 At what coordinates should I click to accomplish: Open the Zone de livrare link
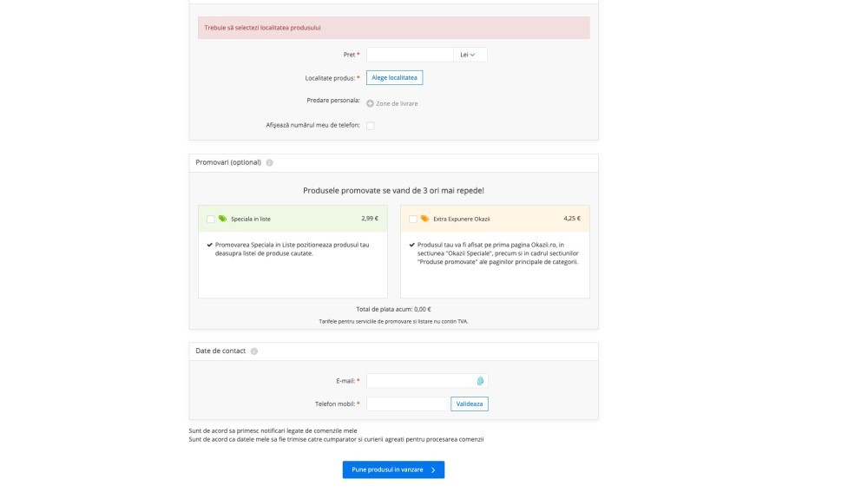coord(397,103)
